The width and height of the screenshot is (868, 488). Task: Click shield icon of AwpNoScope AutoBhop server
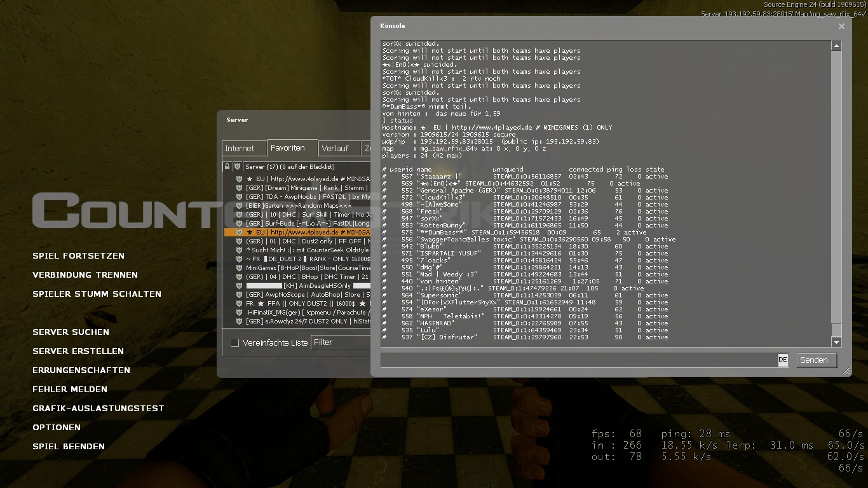tap(239, 295)
